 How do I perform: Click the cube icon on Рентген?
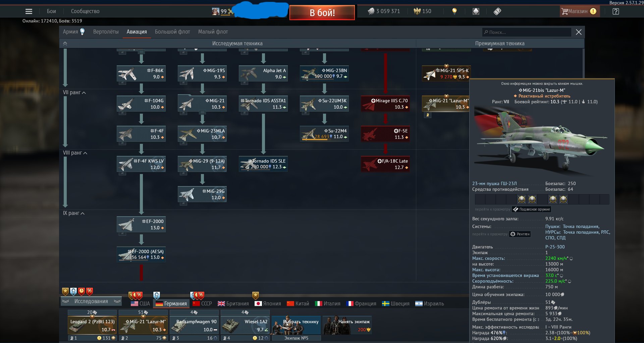click(513, 234)
